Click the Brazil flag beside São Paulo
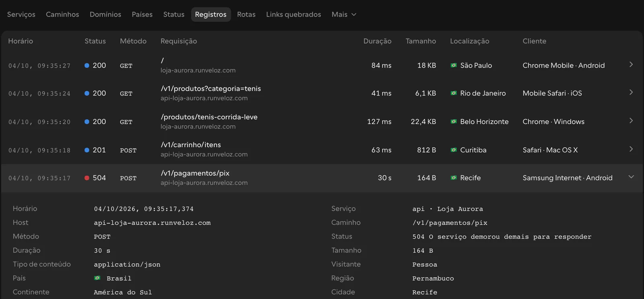 tap(454, 65)
